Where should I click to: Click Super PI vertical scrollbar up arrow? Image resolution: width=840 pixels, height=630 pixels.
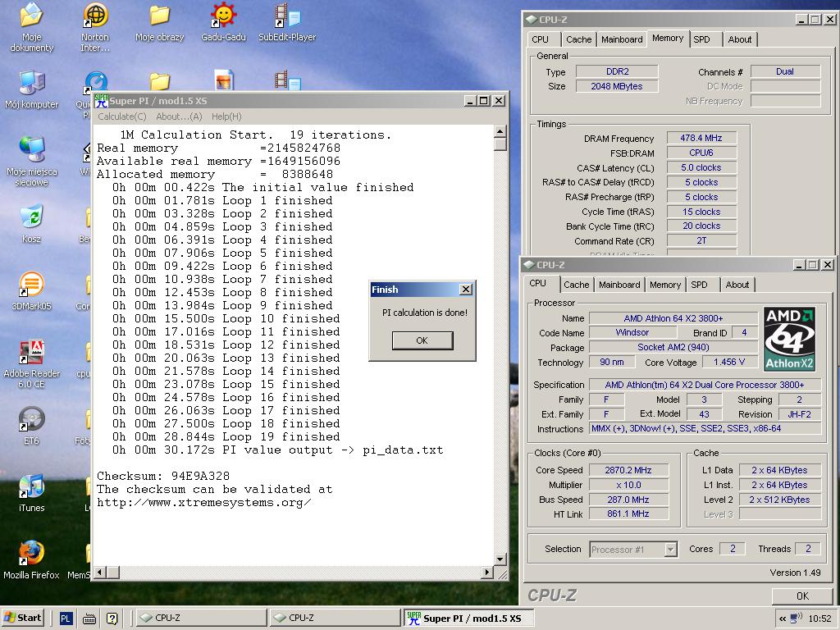coord(500,131)
